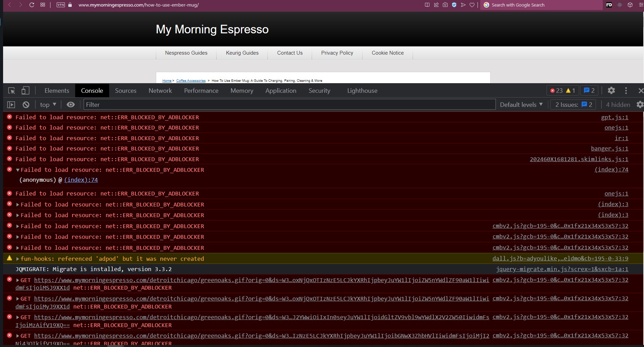The width and height of the screenshot is (644, 347).
Task: Open reader view book icon
Action: click(x=427, y=5)
